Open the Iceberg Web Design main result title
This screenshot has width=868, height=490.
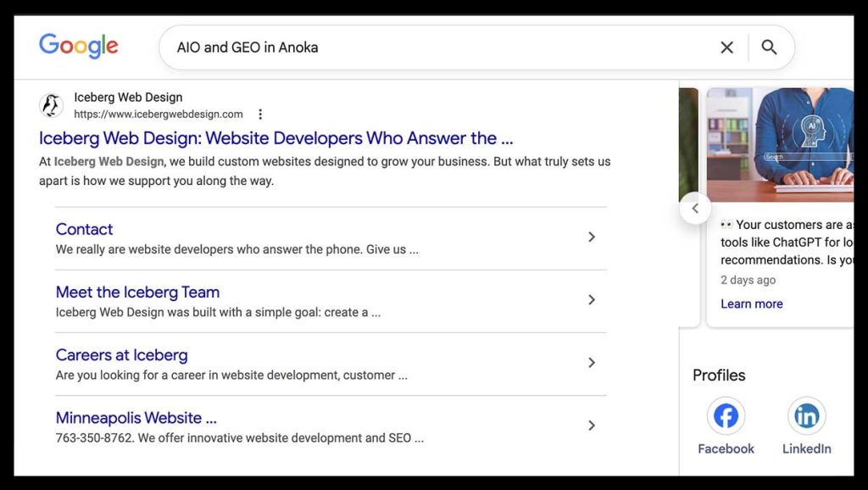275,138
